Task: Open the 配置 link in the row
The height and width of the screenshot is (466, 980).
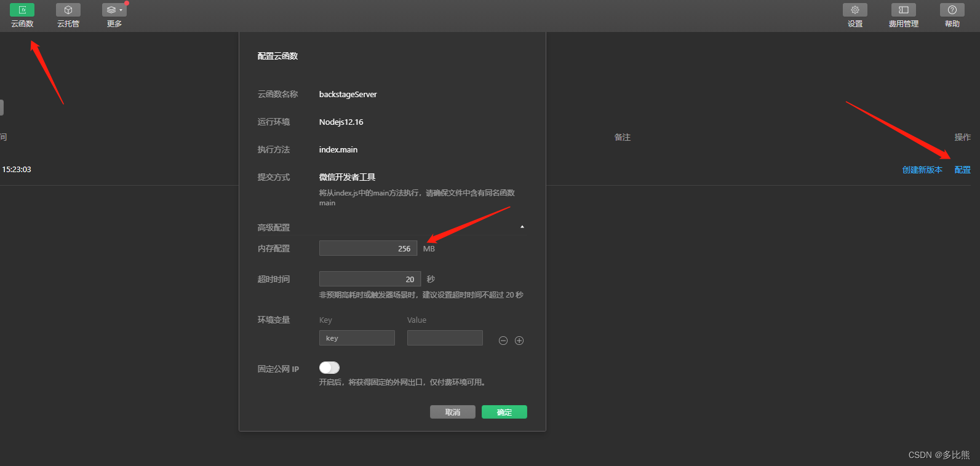Action: tap(963, 170)
